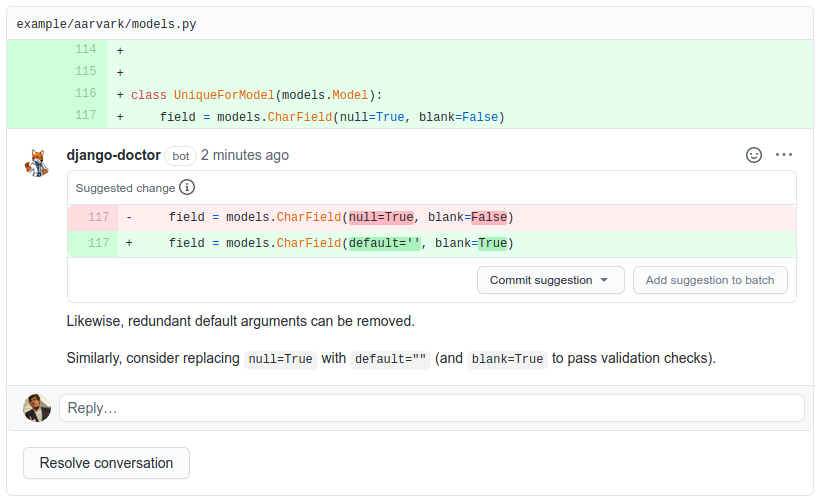Screen dimensions: 825x503
Task: Click the added line 117 in suggestion
Action: pyautogui.click(x=98, y=243)
